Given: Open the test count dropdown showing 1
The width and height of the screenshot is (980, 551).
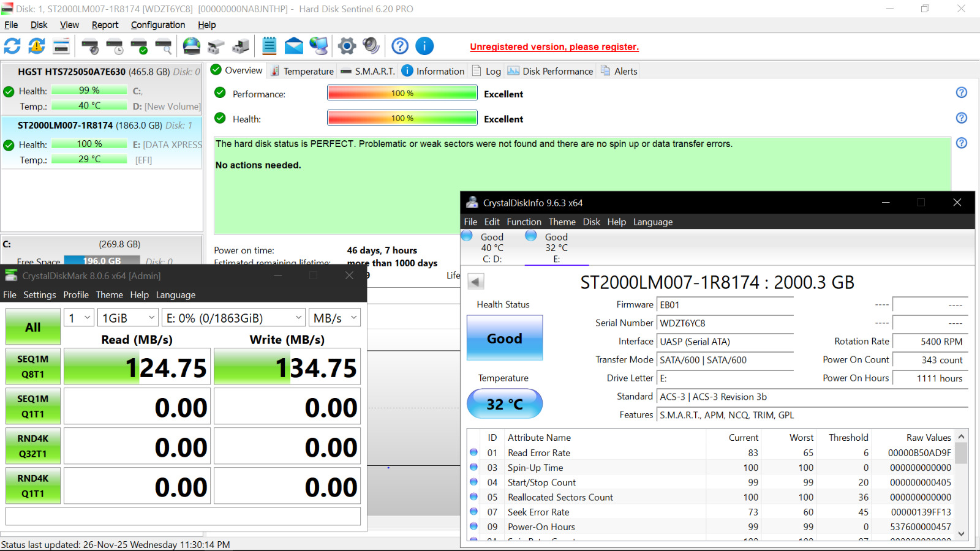Looking at the screenshot, I should (79, 318).
